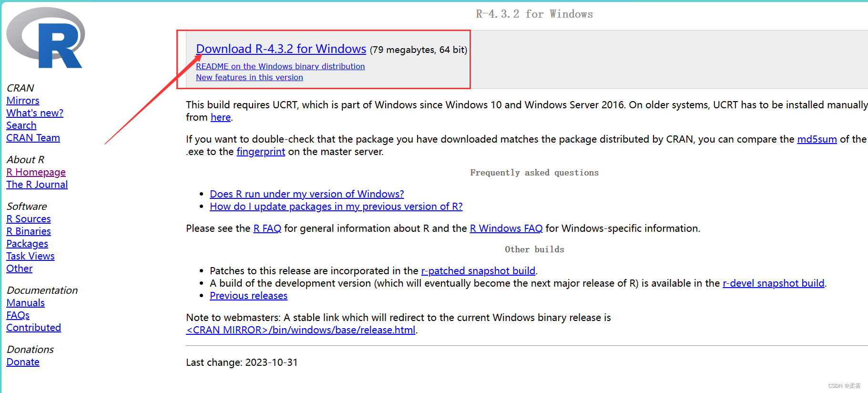This screenshot has height=393, width=868.
Task: Open 'How do I update packages' FAQ link
Action: pyautogui.click(x=336, y=207)
